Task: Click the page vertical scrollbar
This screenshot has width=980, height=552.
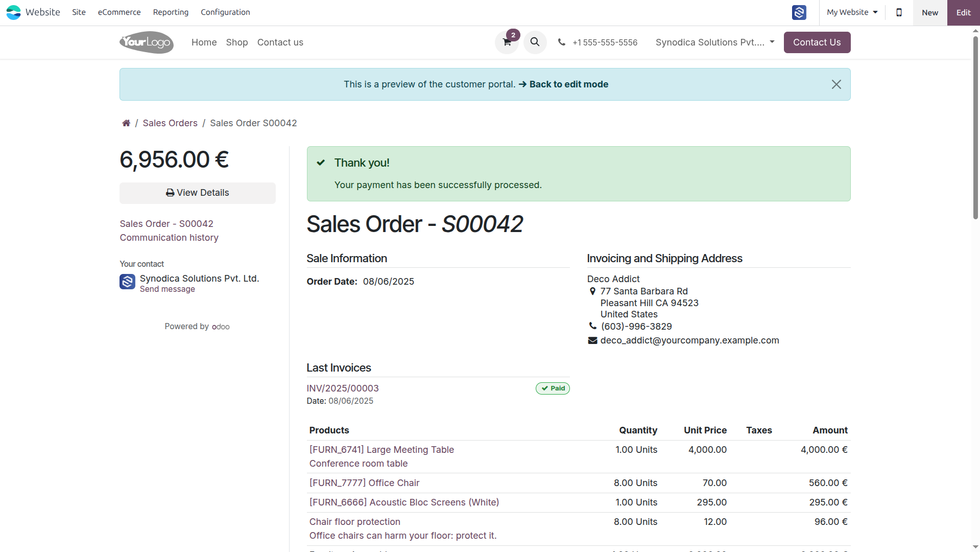Action: pyautogui.click(x=975, y=128)
